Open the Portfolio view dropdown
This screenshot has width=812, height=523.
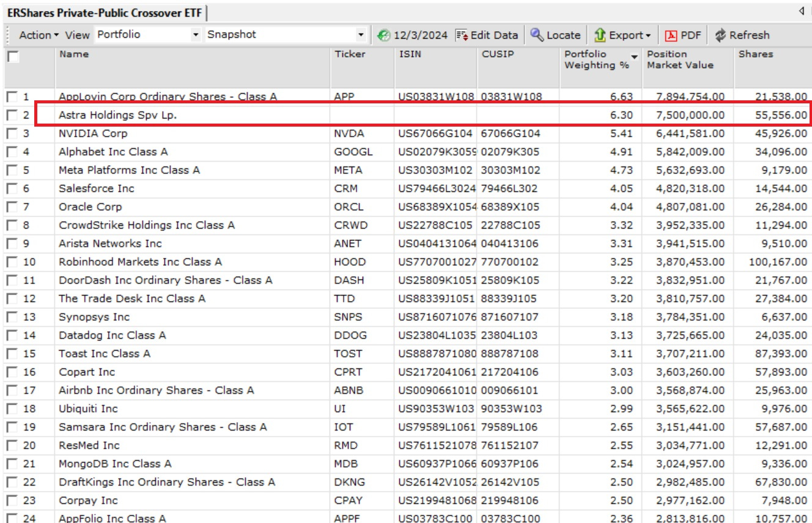(x=196, y=35)
